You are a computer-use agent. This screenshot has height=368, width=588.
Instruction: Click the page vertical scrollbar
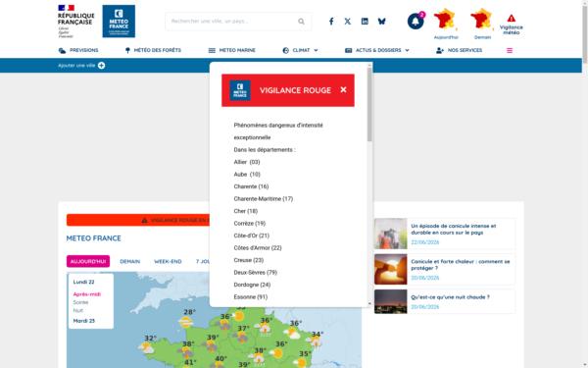[x=585, y=34]
